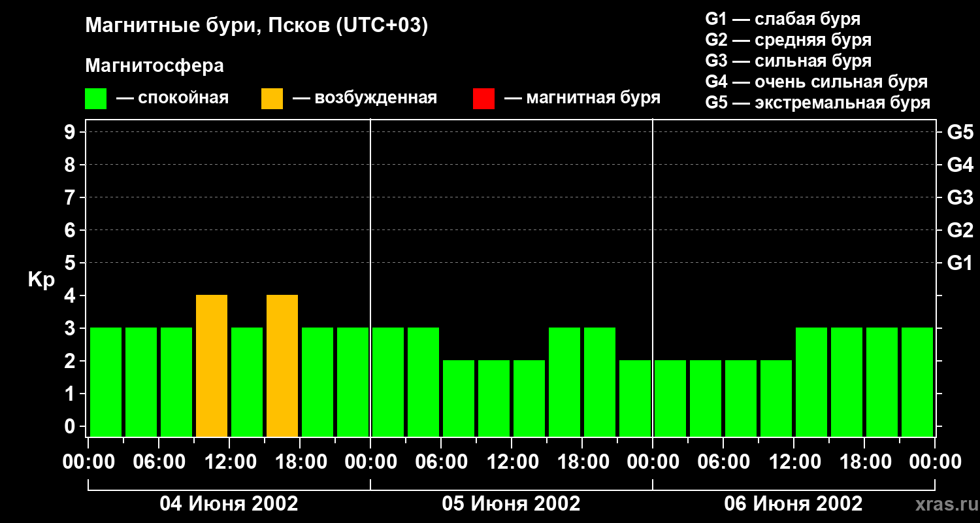Click the Kp axis value 8

[71, 165]
